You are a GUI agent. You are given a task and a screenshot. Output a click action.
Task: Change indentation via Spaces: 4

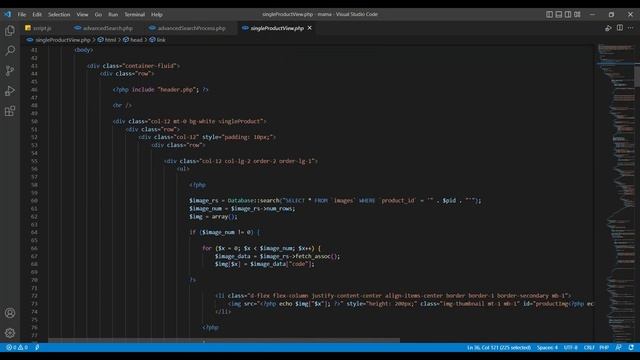pyautogui.click(x=547, y=347)
